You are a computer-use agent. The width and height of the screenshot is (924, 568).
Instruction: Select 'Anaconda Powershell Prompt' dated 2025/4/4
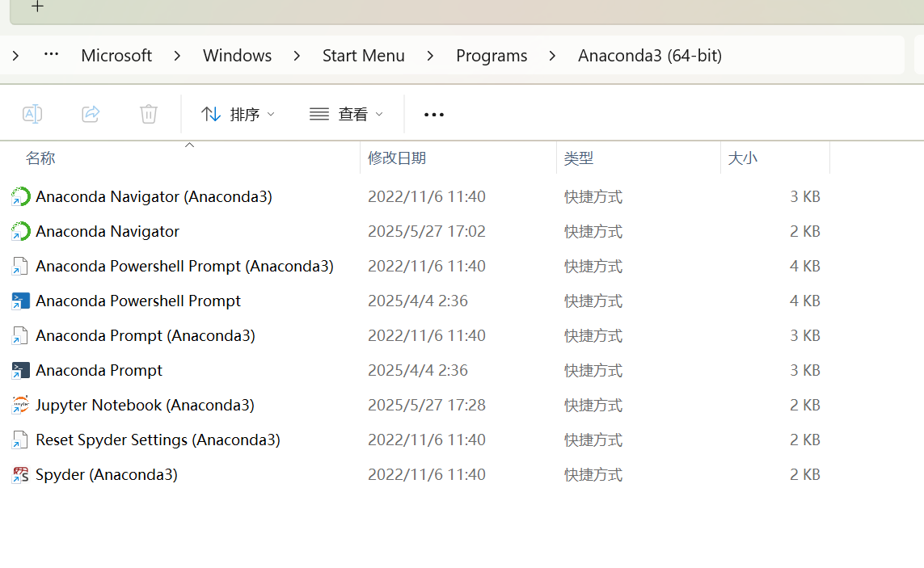click(138, 301)
